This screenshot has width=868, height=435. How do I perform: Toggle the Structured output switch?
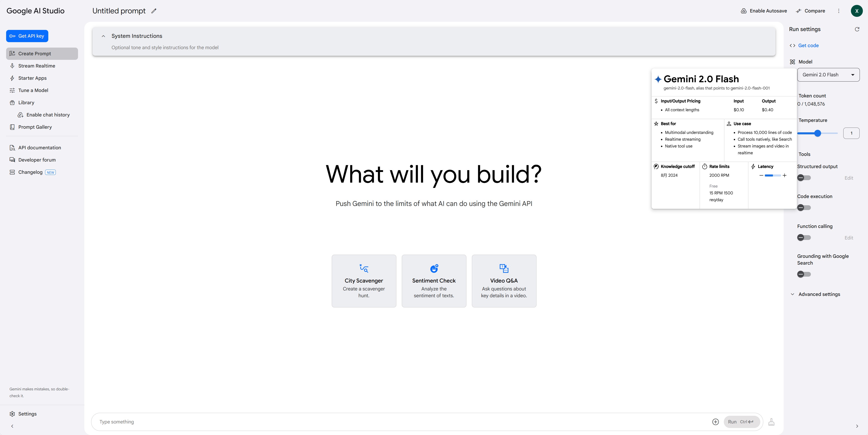[804, 178]
